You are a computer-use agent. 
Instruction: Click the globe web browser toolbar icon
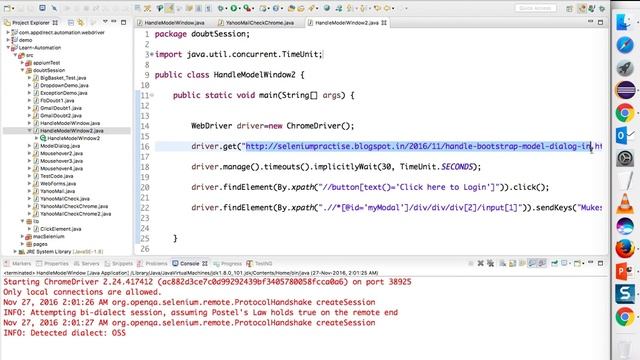coord(327,8)
